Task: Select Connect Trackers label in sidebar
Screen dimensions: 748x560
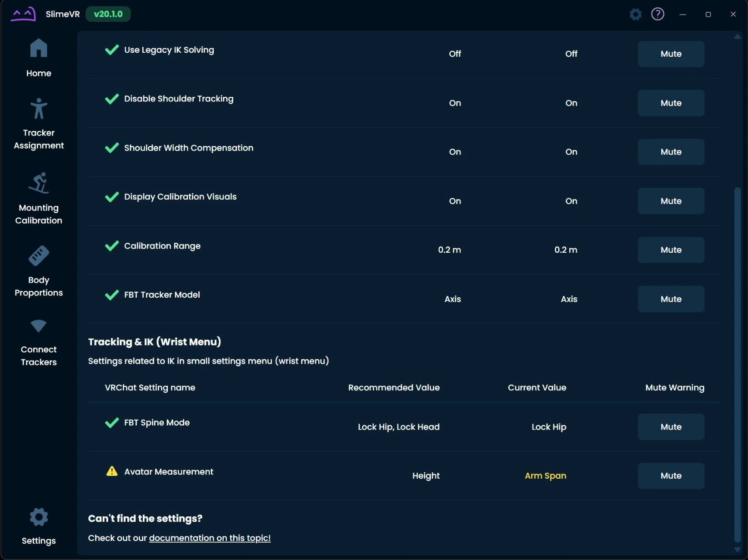Action: (39, 356)
